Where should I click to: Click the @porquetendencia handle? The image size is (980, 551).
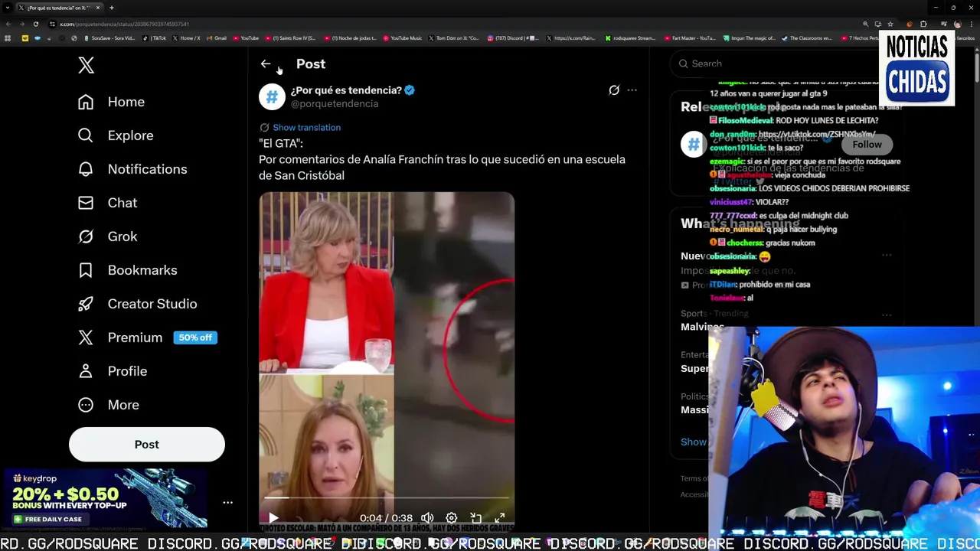pos(335,104)
